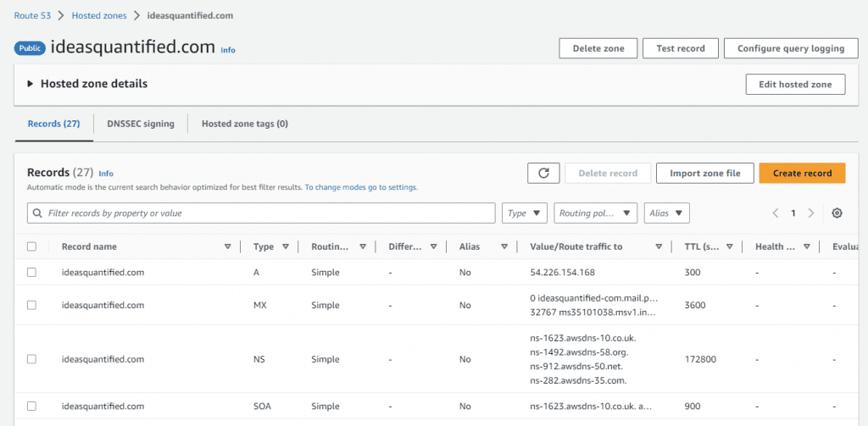Screen dimensions: 868x426
Task: Click the 300 TTL value
Action: (x=693, y=272)
